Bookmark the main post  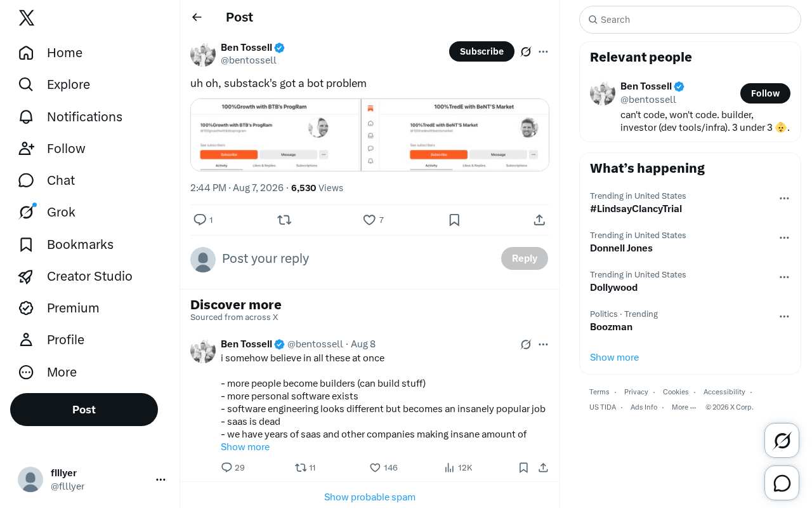tap(454, 220)
